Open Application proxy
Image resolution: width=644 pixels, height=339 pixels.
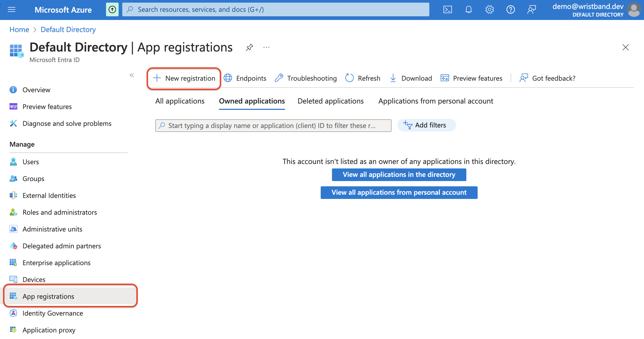point(42,330)
